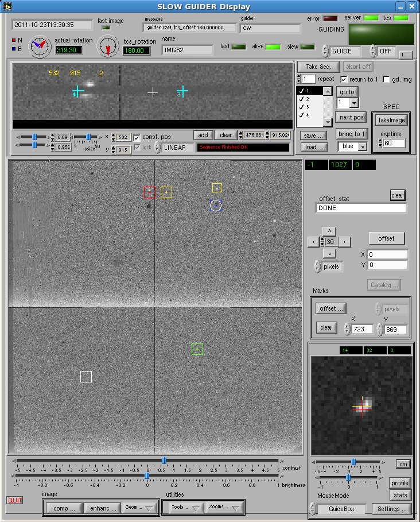Click the main image contrast slider handle
This screenshot has height=522, width=420.
pos(164,461)
